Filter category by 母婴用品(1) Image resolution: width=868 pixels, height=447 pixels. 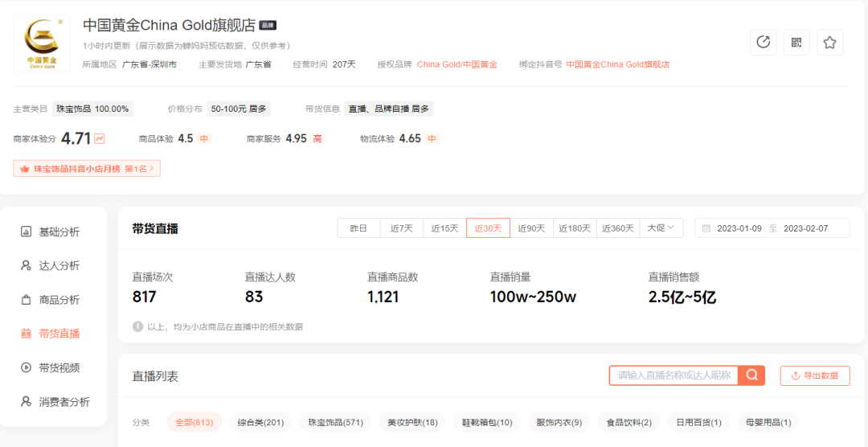[x=768, y=423]
